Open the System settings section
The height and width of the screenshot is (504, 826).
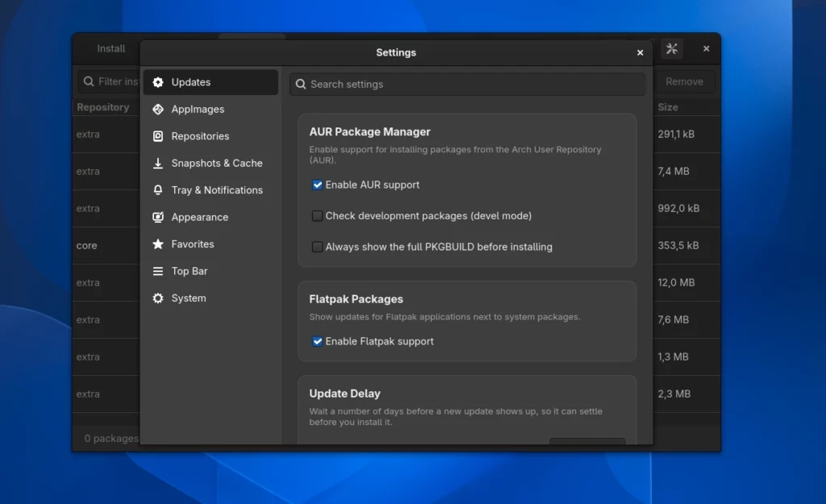tap(211, 298)
